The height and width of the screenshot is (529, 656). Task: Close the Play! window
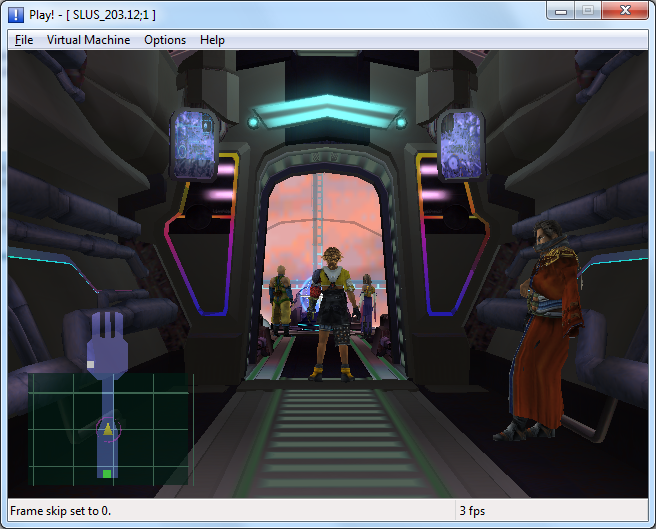click(x=625, y=10)
